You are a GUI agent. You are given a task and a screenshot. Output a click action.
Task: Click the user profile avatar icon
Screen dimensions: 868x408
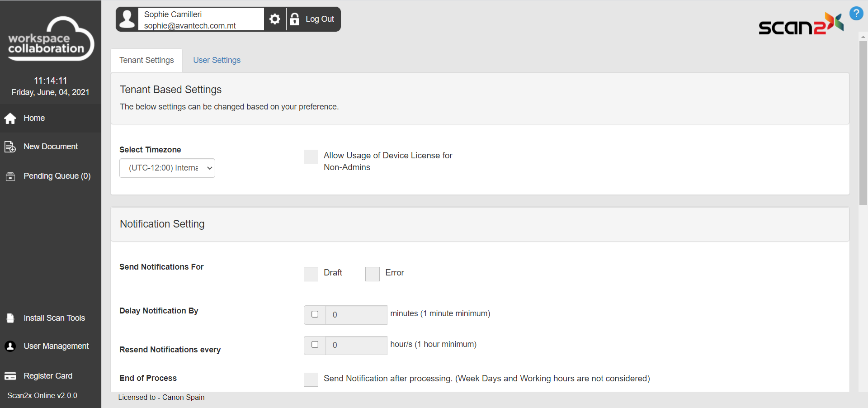(x=127, y=19)
